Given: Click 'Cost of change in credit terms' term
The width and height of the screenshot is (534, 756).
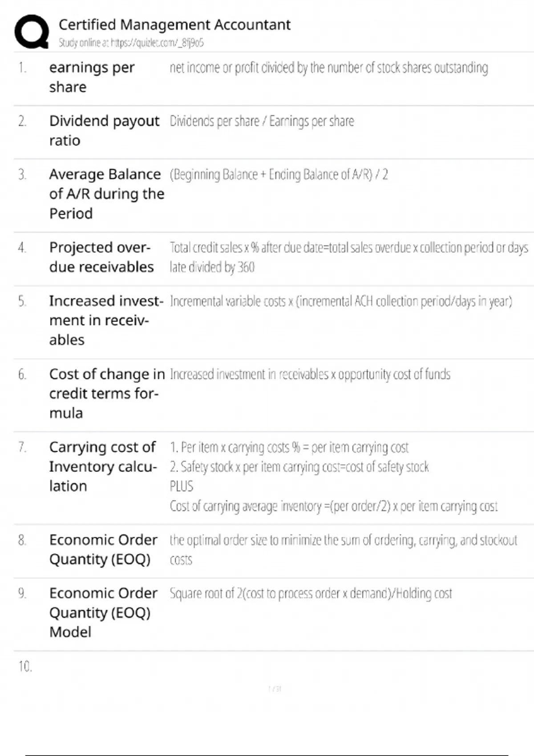Looking at the screenshot, I should [x=107, y=394].
